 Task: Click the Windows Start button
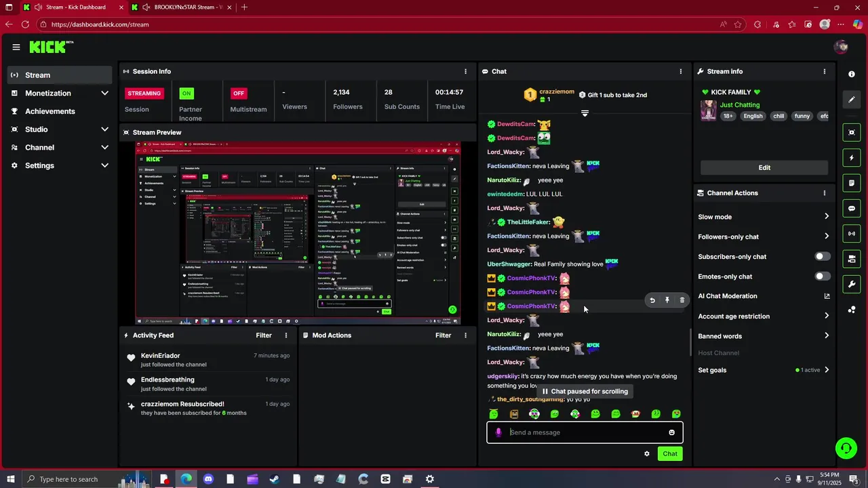(x=9, y=479)
